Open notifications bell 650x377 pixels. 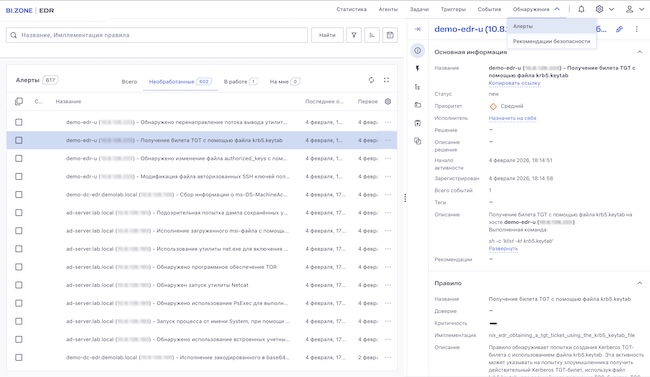coord(581,9)
